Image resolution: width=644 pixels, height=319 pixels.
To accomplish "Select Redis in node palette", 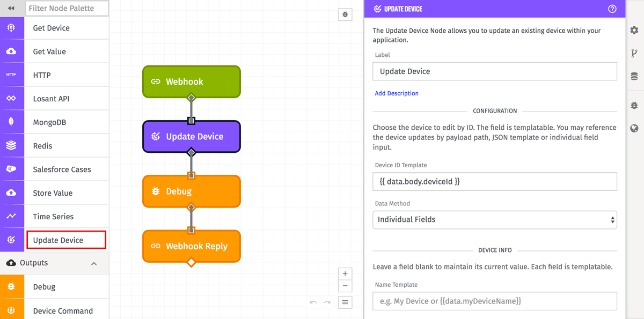I will [x=42, y=146].
